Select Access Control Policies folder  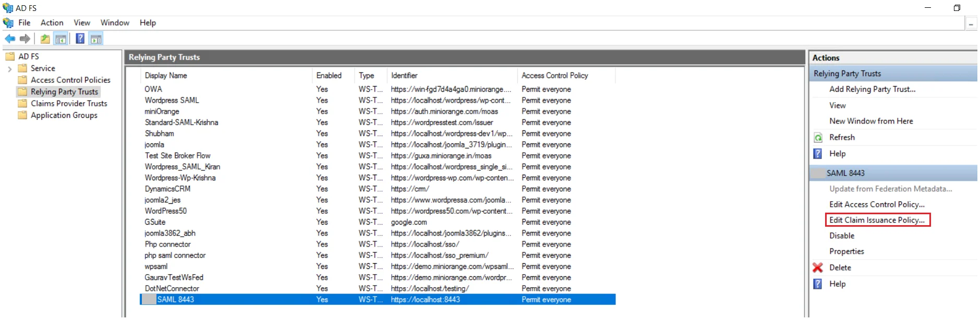[70, 80]
